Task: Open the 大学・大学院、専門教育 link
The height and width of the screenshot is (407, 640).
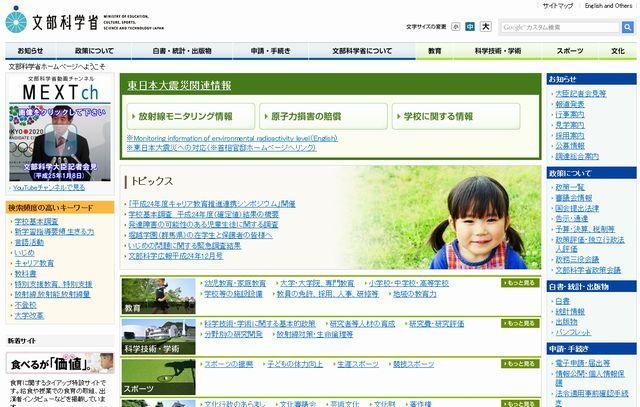Action: tap(317, 283)
